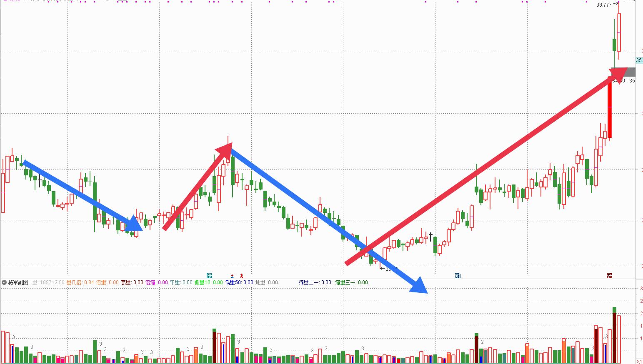
Task: Click the 财 (financial report) marker icon
Action: (x=458, y=275)
